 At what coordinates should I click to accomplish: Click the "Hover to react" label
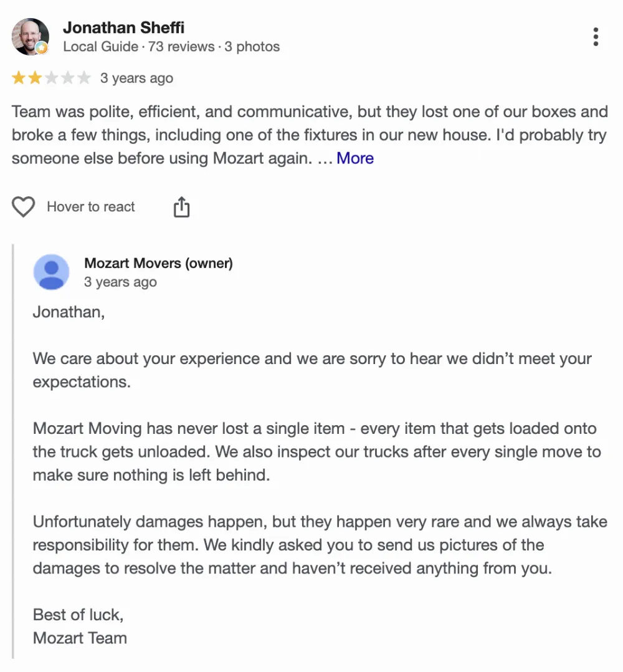coord(91,206)
